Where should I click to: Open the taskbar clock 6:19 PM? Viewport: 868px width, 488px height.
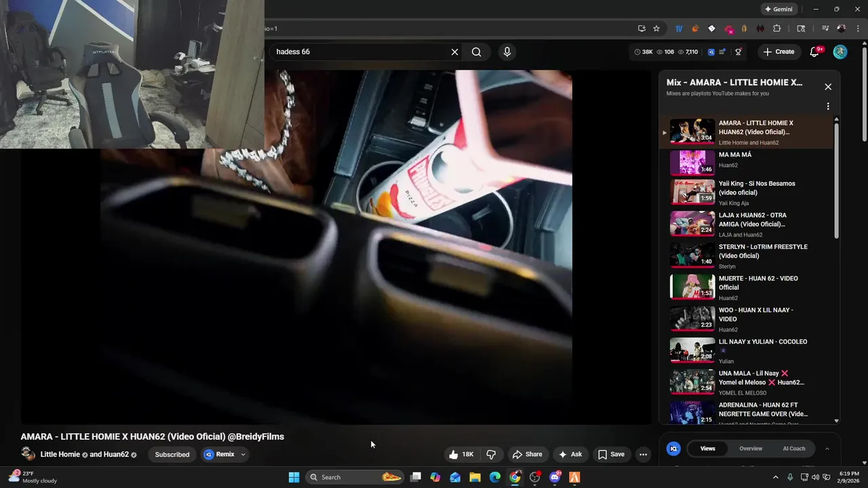click(x=849, y=477)
